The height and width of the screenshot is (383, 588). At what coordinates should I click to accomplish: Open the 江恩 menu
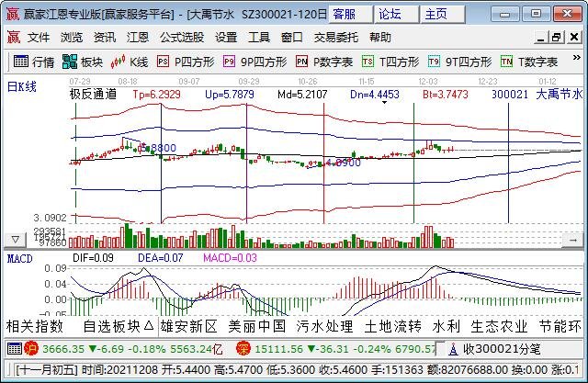pyautogui.click(x=138, y=37)
